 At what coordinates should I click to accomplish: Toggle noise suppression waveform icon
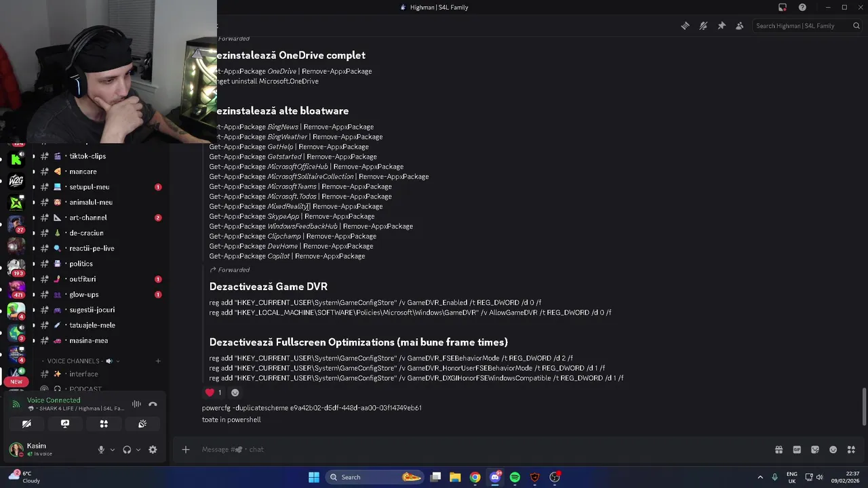coord(136,404)
